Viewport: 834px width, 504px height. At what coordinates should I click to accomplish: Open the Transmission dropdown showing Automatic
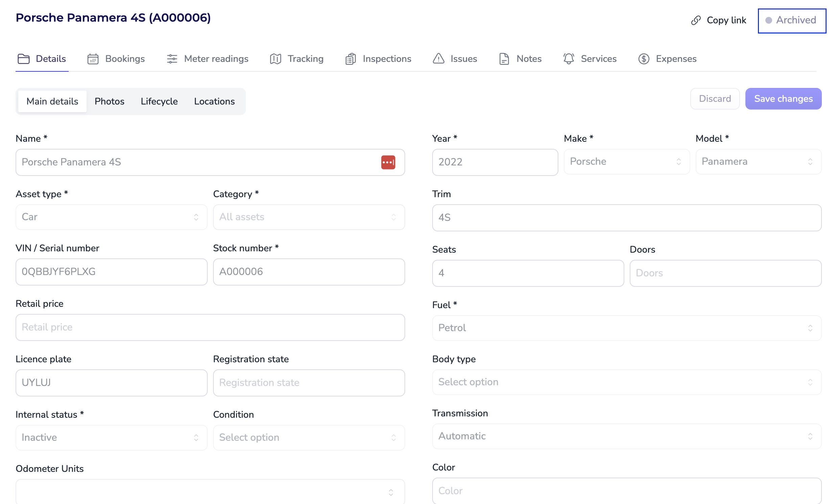point(626,436)
